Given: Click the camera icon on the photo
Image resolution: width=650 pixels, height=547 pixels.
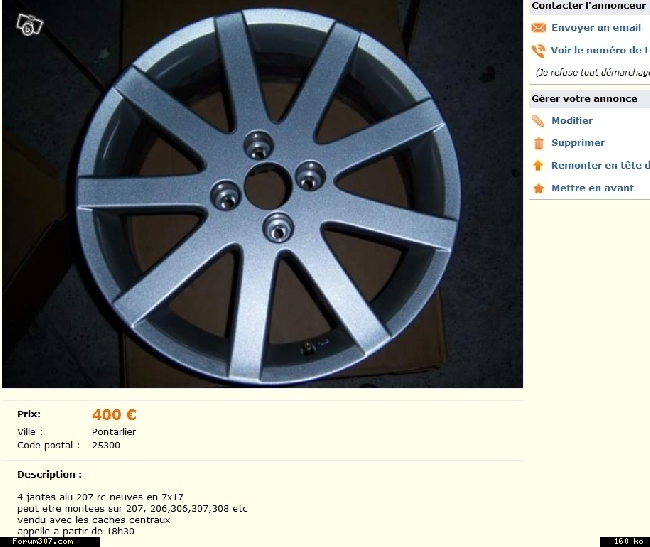Looking at the screenshot, I should pyautogui.click(x=29, y=25).
